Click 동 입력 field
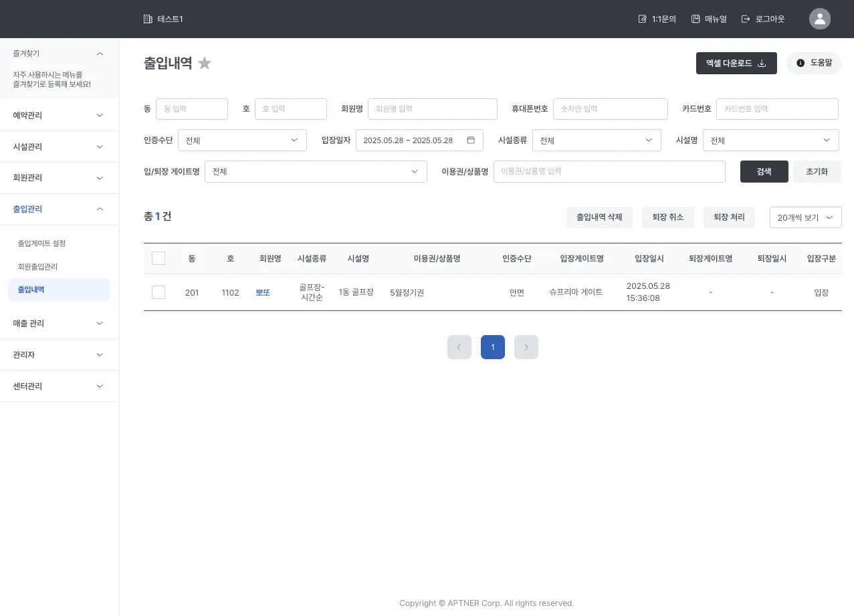 tap(192, 109)
